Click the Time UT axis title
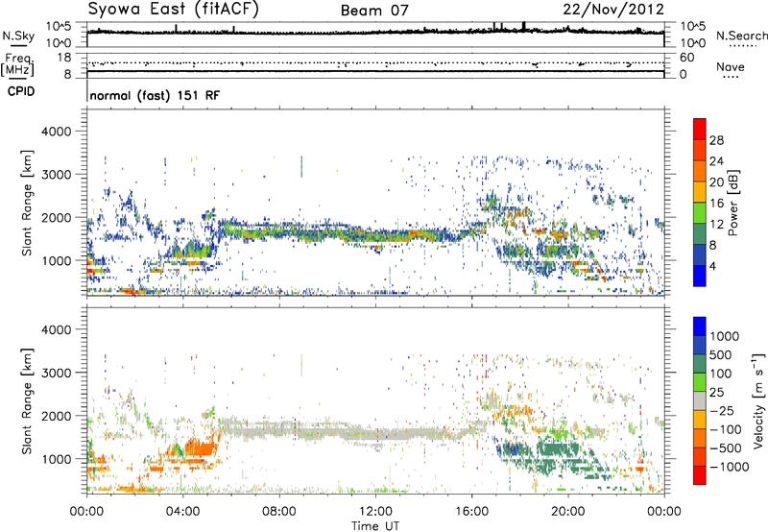Image resolution: width=768 pixels, height=532 pixels. [x=375, y=526]
